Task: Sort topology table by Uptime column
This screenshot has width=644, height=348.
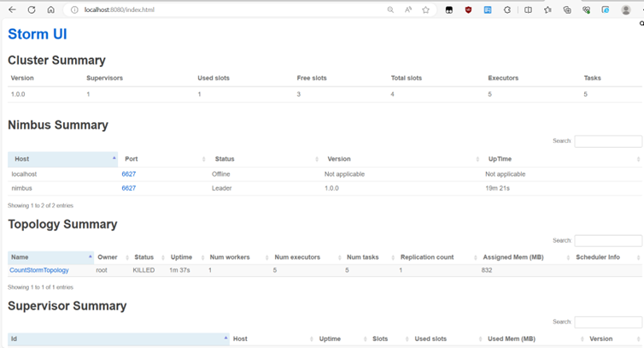Action: point(187,257)
